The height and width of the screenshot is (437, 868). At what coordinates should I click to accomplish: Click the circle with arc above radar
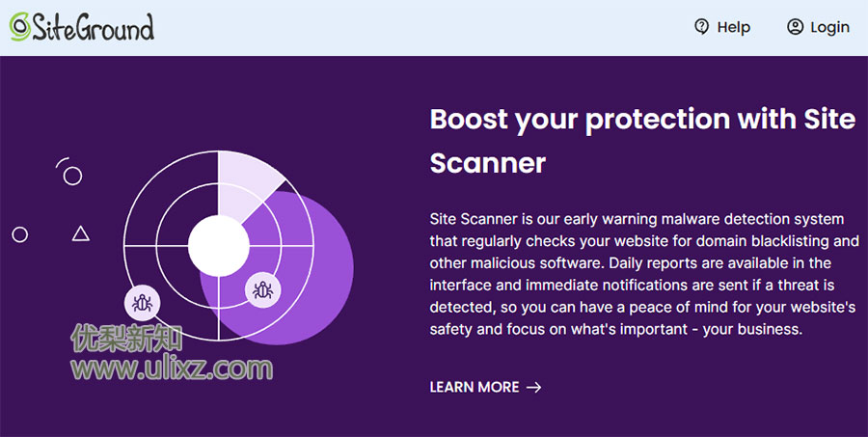[69, 172]
